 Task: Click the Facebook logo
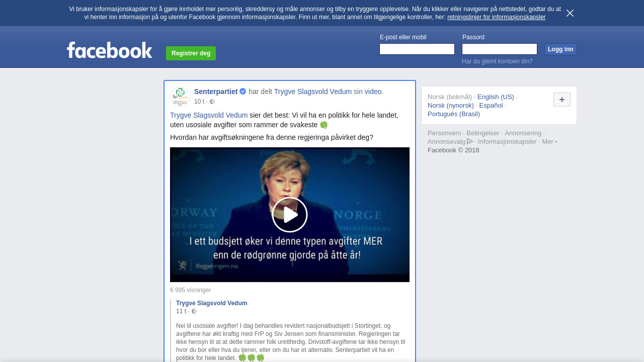pos(109,50)
